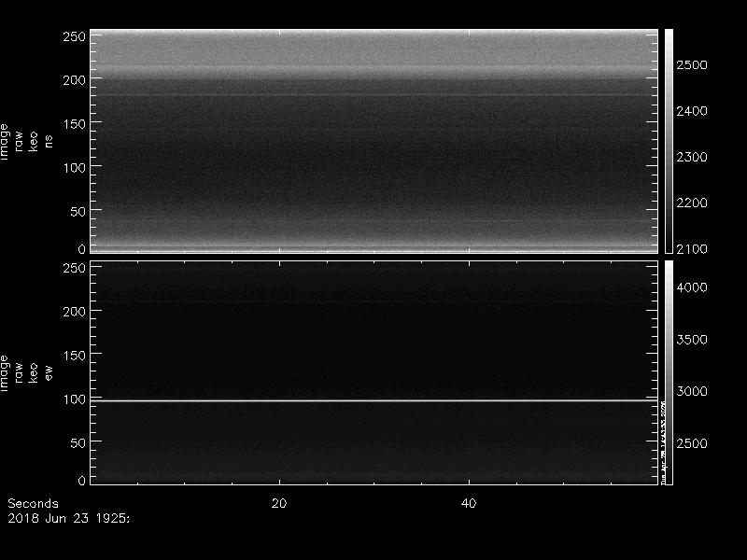Click the ew keogram grayscale colorbar

[669, 372]
